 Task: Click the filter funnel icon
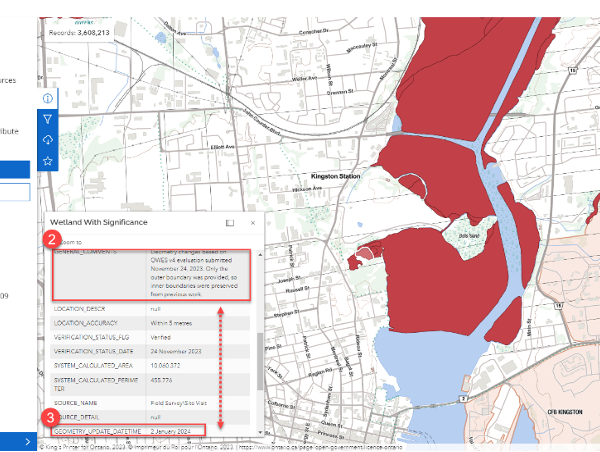point(48,119)
